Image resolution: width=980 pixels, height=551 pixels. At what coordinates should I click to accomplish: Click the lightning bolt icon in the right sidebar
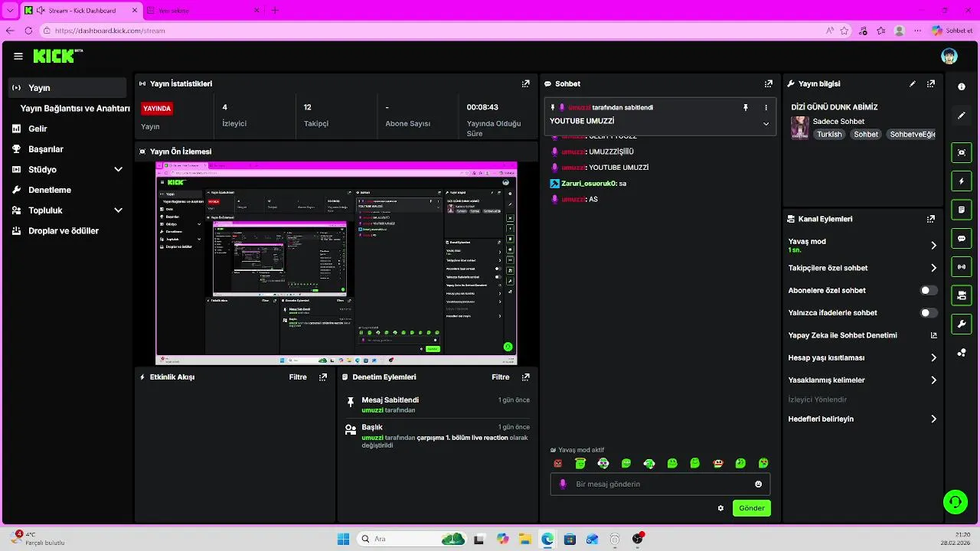point(962,181)
